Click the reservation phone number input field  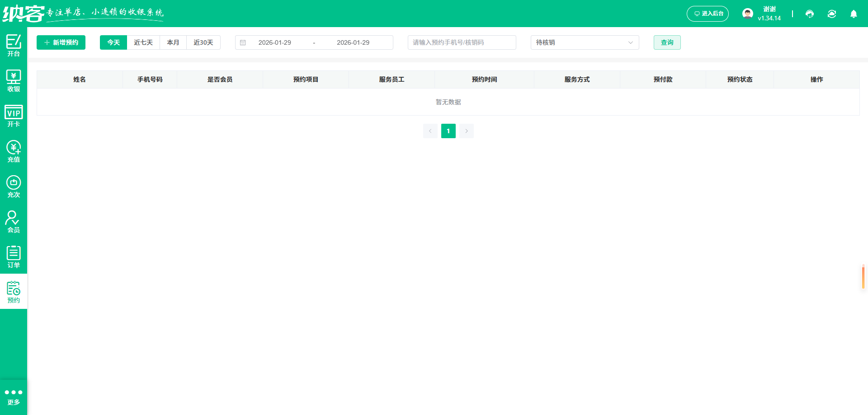click(x=462, y=42)
